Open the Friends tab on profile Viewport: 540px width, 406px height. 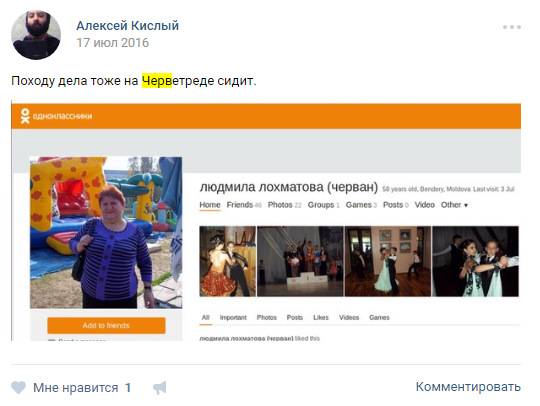(244, 205)
